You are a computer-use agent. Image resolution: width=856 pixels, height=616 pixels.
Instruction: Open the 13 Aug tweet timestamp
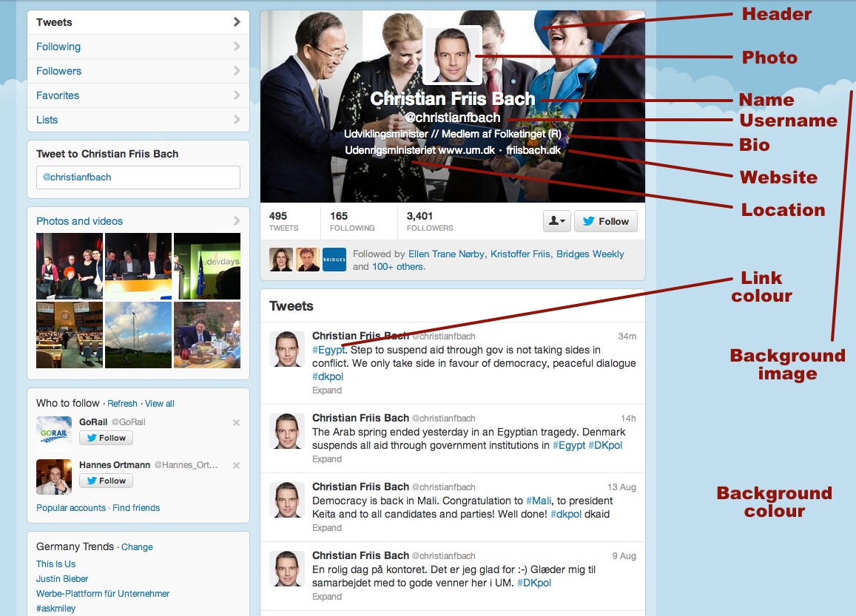pos(621,487)
